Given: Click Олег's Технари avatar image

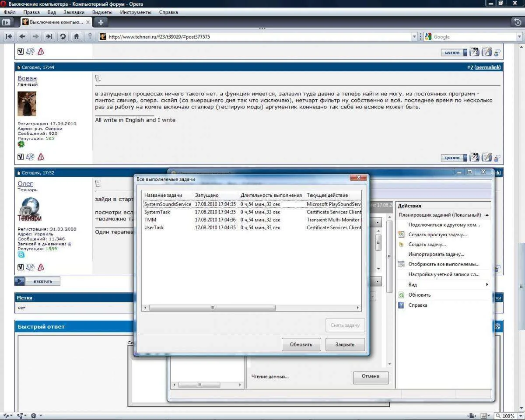Looking at the screenshot, I should (x=30, y=209).
